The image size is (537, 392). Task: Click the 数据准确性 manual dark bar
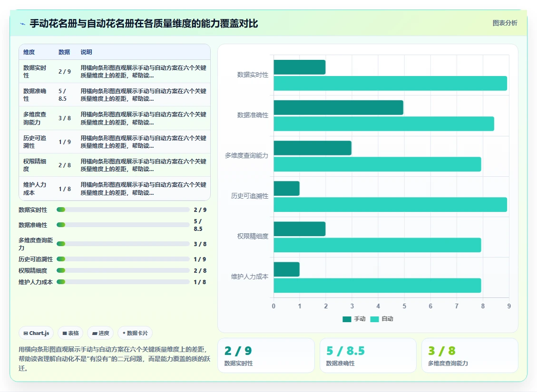pyautogui.click(x=338, y=107)
